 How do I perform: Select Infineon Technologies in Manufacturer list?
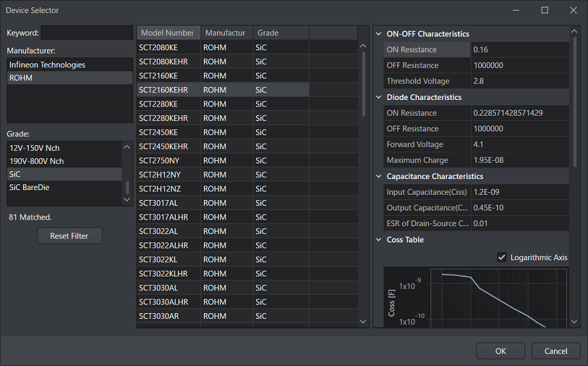(70, 65)
